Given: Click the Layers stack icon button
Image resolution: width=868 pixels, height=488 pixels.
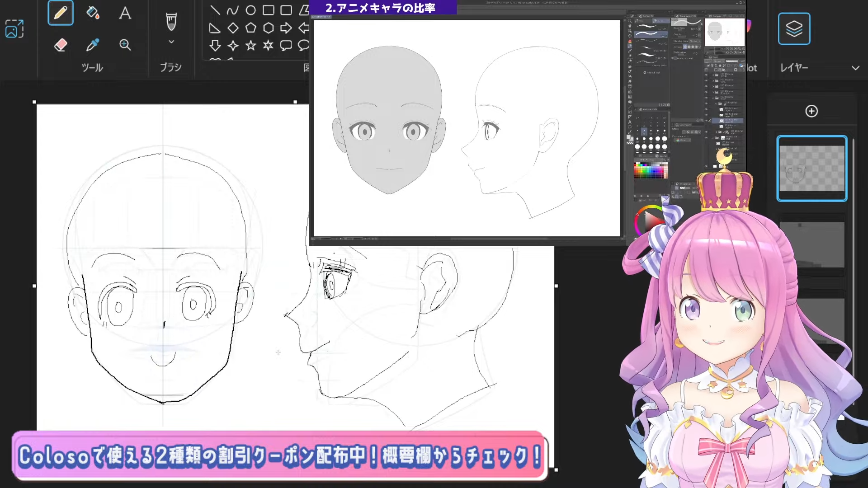Looking at the screenshot, I should (794, 28).
